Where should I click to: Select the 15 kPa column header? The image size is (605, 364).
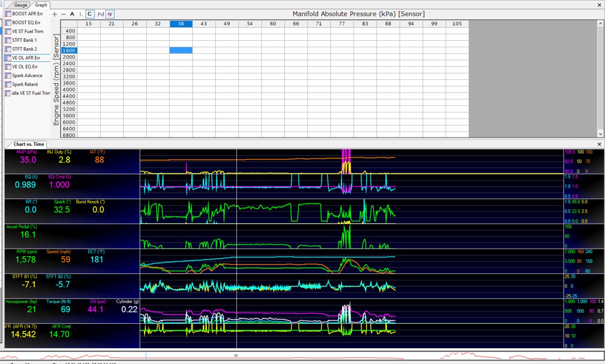tap(88, 24)
